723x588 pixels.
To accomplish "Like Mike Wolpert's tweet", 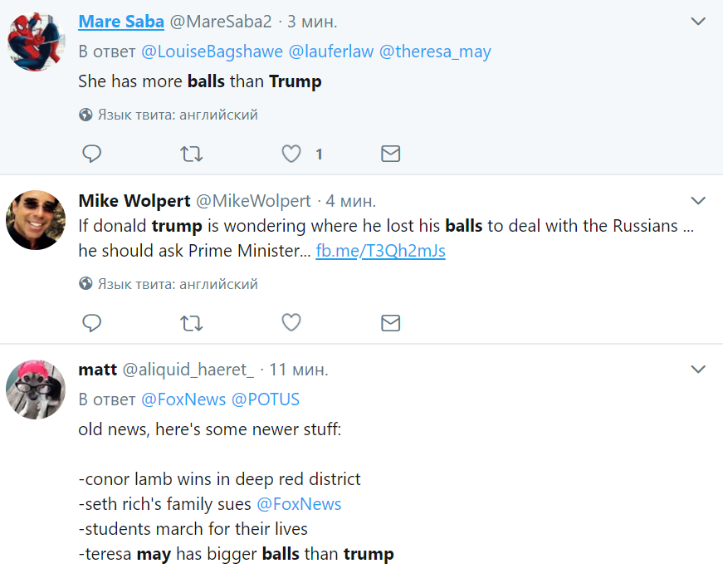I will [x=291, y=323].
